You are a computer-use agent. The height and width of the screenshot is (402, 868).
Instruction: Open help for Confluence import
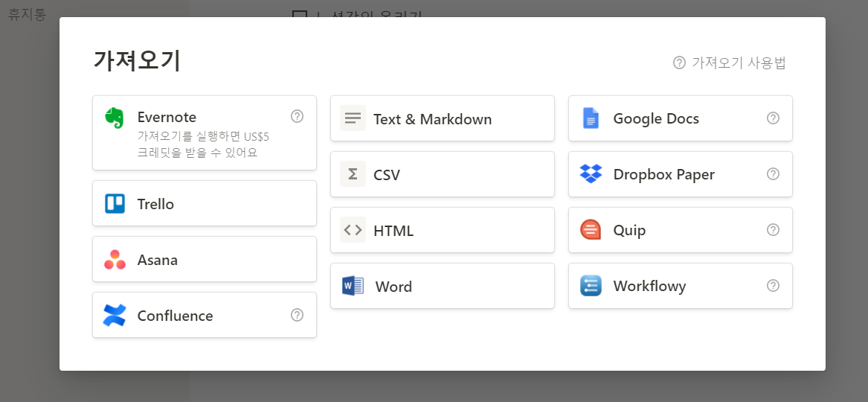pyautogui.click(x=298, y=315)
